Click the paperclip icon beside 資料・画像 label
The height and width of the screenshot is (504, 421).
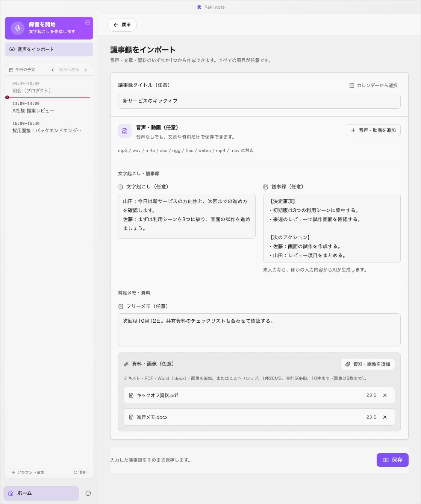point(126,364)
